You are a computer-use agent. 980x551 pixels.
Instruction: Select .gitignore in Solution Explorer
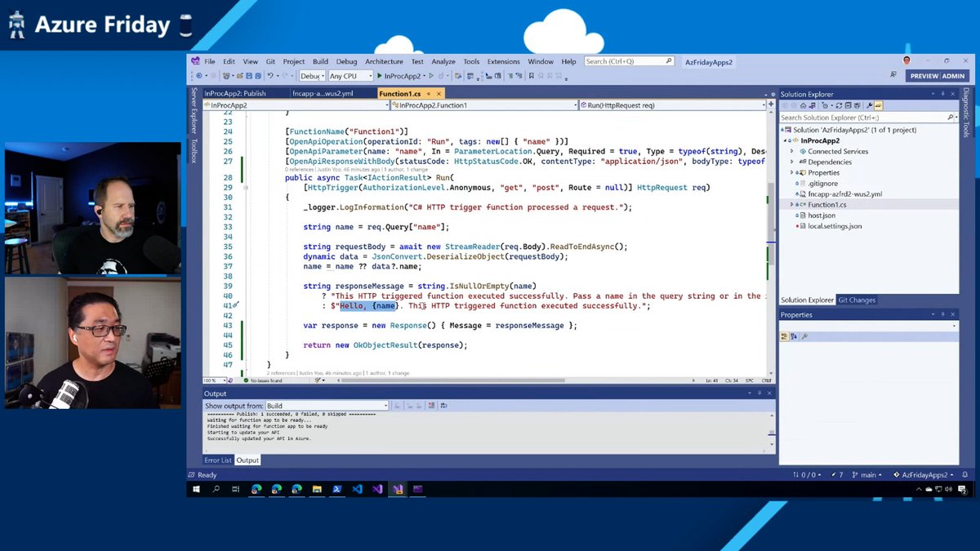pyautogui.click(x=822, y=184)
